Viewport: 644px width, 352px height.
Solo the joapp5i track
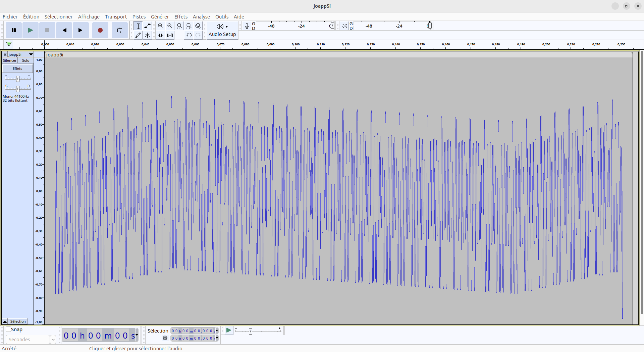pyautogui.click(x=25, y=60)
